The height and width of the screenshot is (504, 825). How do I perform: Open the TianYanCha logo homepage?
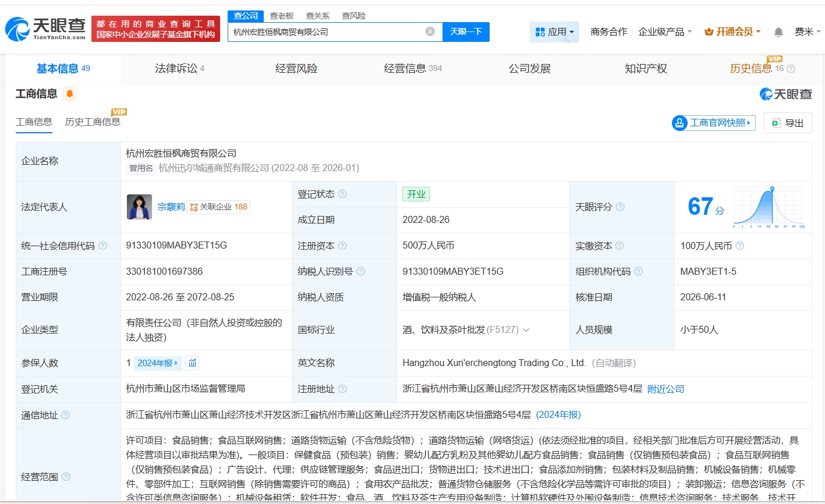[45, 28]
